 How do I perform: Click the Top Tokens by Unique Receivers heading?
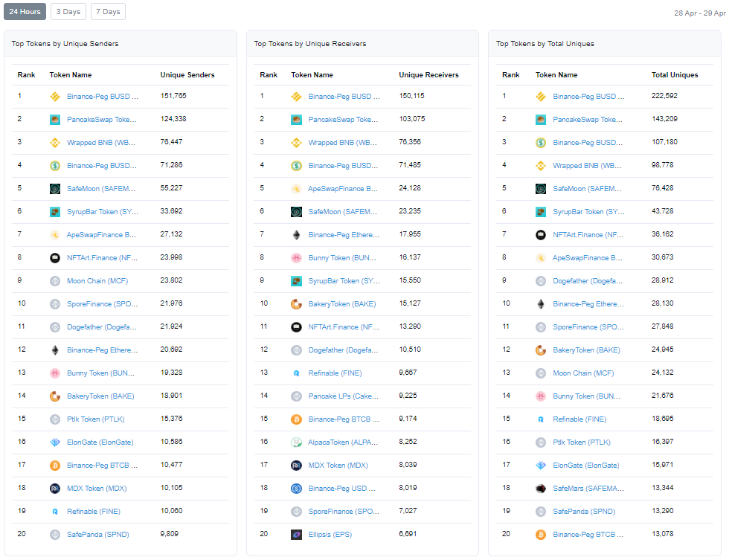point(310,44)
